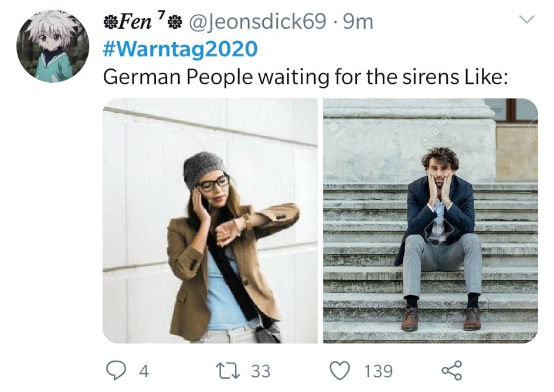Click the reply count 4
Screen dimensions: 554x392
144,370
